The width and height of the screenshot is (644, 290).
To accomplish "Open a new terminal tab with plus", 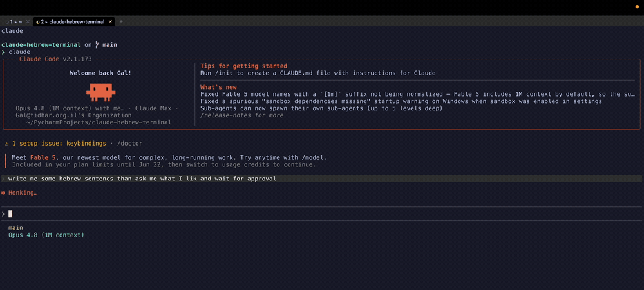I will tap(121, 22).
